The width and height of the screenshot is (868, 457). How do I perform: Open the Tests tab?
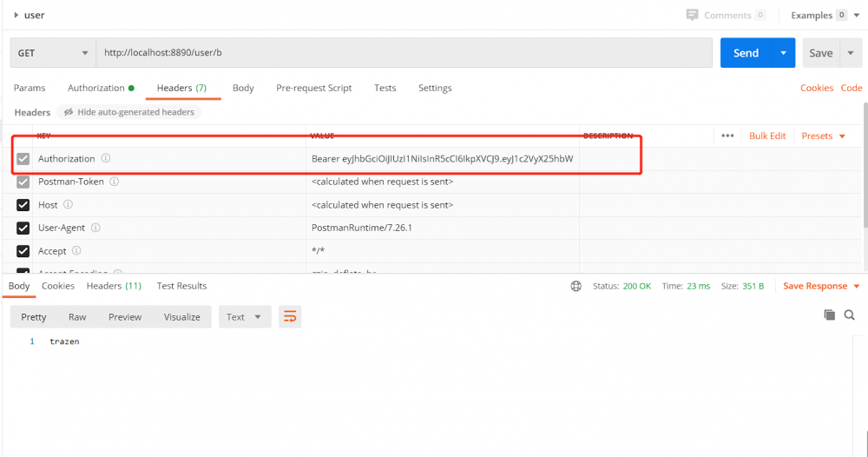coord(385,88)
